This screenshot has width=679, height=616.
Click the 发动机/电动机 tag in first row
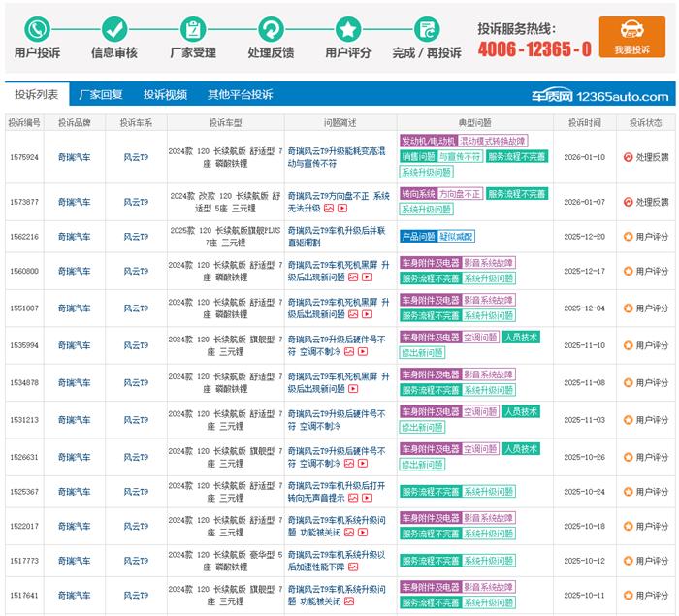(428, 141)
